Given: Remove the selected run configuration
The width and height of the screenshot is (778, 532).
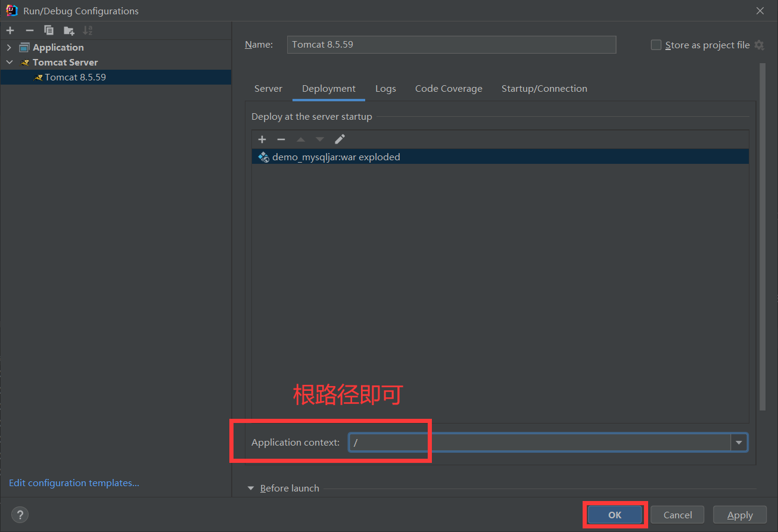Looking at the screenshot, I should 30,30.
